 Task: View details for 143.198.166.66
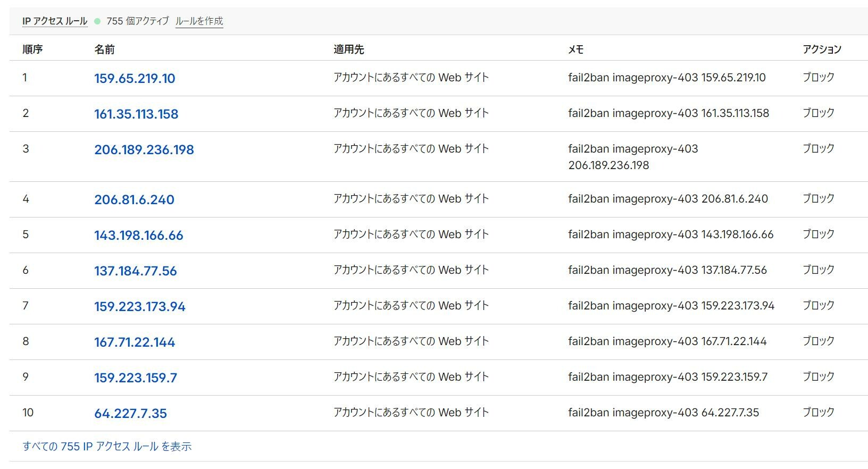point(139,235)
